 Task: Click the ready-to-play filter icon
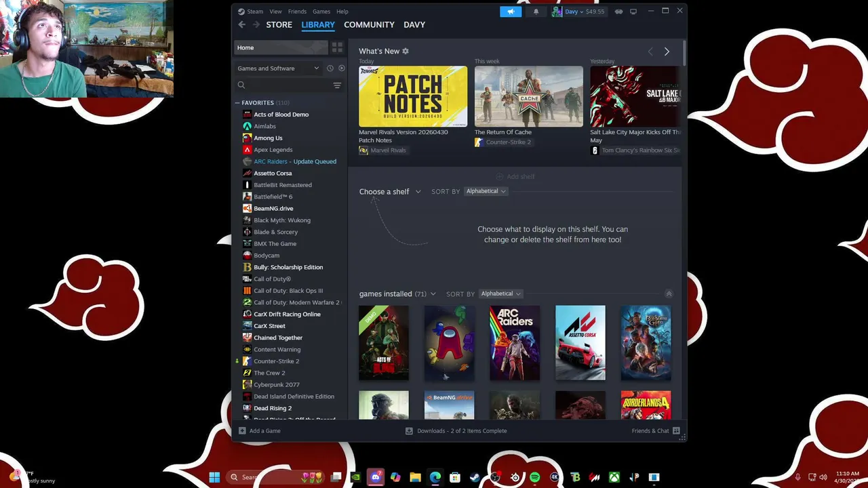coord(342,68)
